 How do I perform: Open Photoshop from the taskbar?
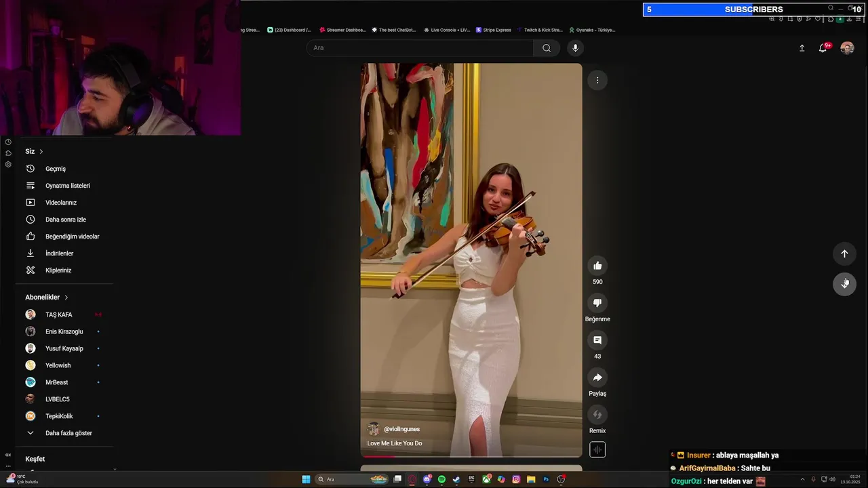coord(546,479)
